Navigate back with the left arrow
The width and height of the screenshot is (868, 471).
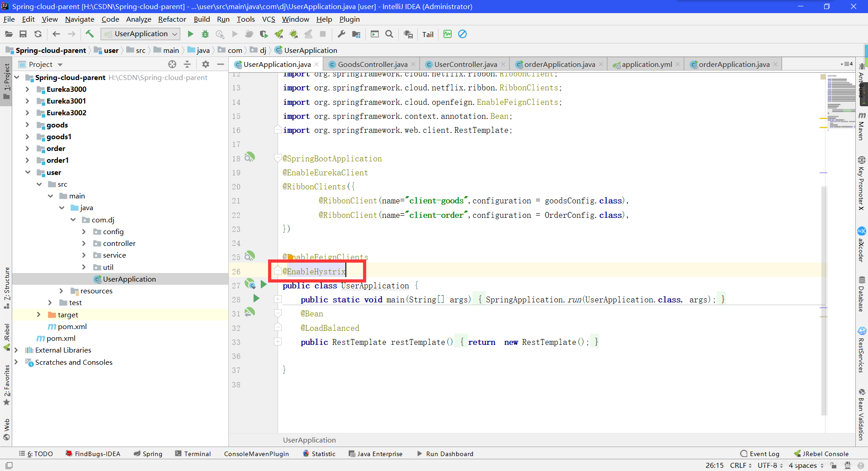56,34
